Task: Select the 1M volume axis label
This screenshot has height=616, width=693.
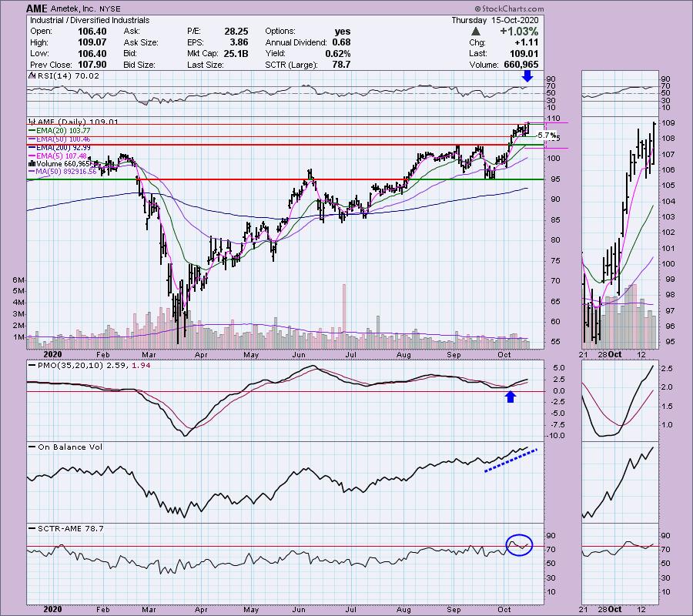Action: point(18,337)
